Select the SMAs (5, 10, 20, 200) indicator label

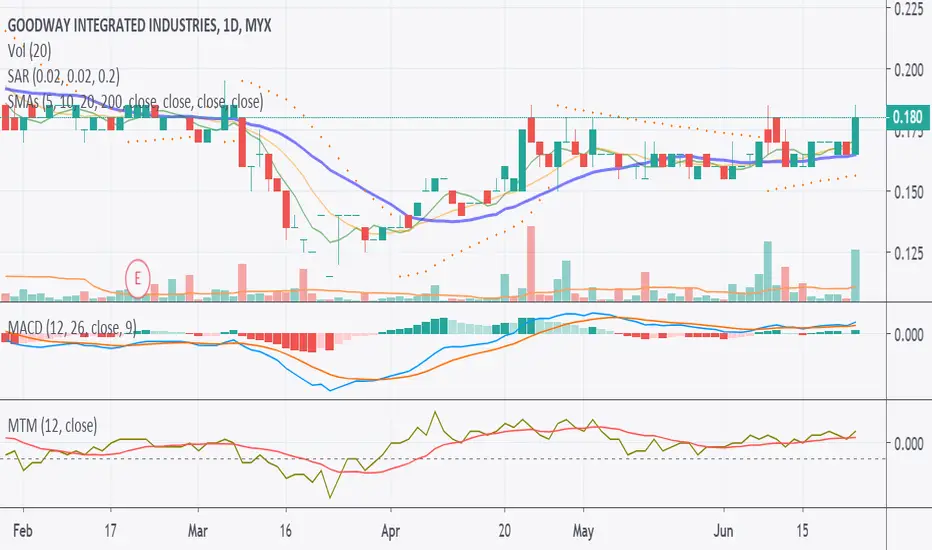point(136,102)
